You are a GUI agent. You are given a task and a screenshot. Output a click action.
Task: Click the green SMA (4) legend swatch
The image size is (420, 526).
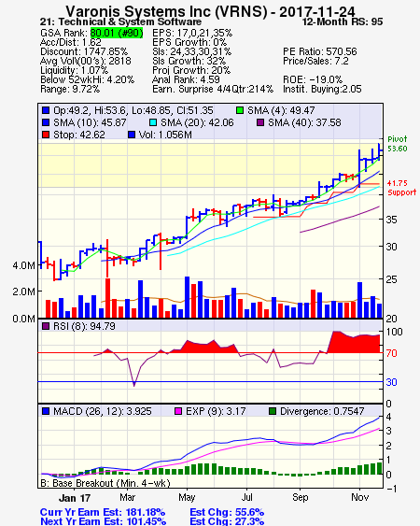pos(240,110)
